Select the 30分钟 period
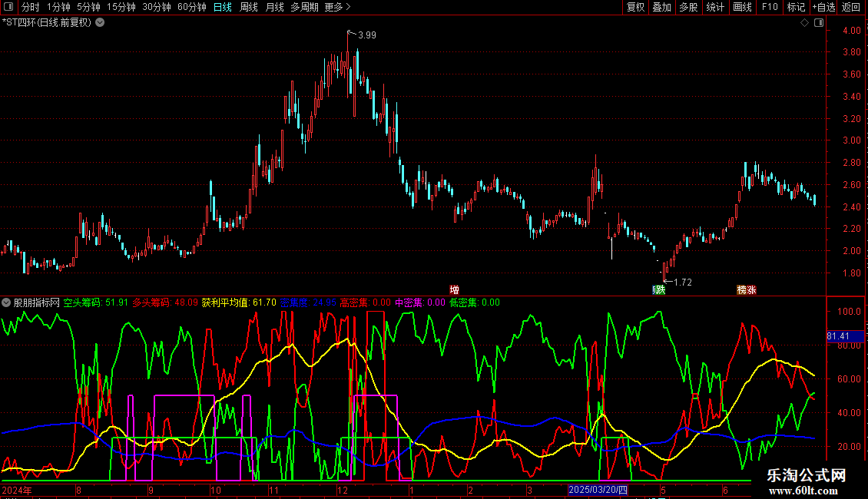Screen dimensions: 868x499 (156, 7)
